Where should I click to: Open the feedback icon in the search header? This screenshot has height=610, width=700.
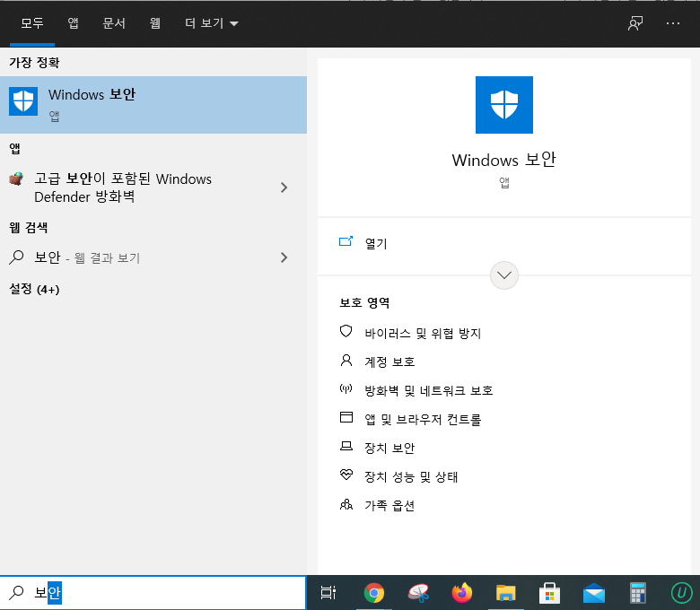click(x=635, y=23)
